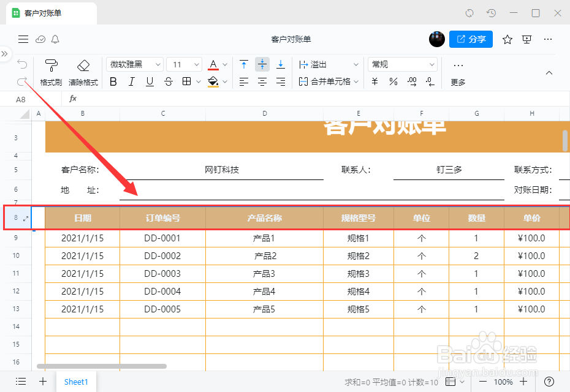The image size is (570, 392).
Task: Click the 分享 share button
Action: tap(469, 39)
